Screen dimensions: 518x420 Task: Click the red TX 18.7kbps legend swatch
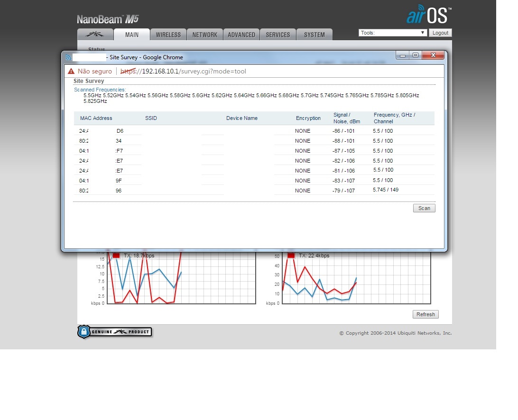coord(116,256)
